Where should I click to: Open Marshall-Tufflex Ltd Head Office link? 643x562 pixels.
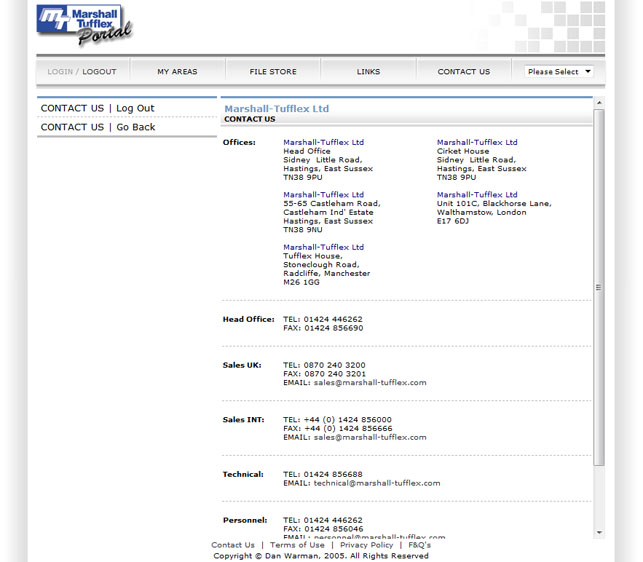click(324, 142)
